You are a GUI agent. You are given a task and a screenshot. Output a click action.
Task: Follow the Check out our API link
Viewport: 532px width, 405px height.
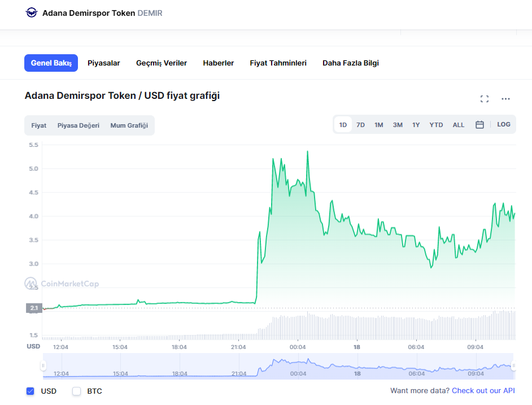483,391
